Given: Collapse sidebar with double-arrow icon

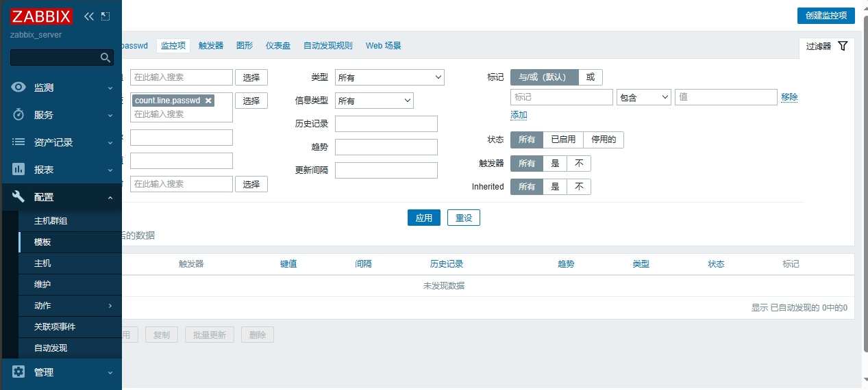Looking at the screenshot, I should point(89,16).
